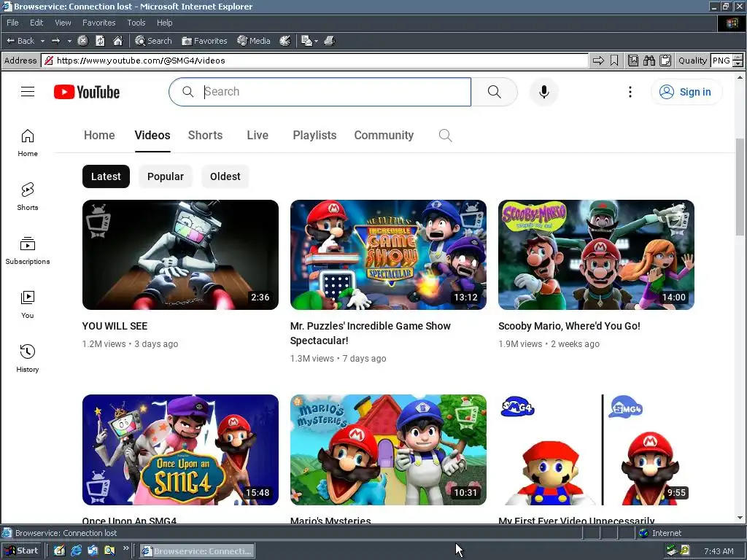Click the Quality PNG value field
The height and width of the screenshot is (560, 747).
[x=721, y=61]
